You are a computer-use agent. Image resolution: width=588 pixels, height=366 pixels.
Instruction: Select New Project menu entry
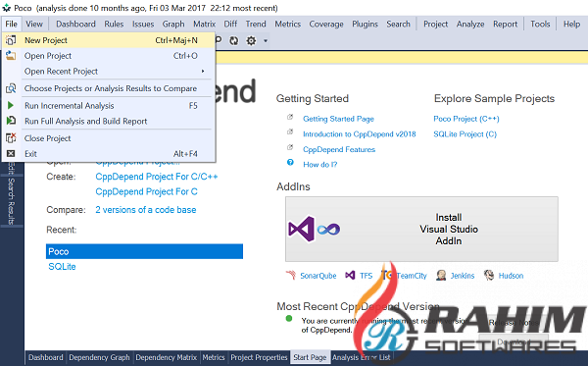point(109,40)
